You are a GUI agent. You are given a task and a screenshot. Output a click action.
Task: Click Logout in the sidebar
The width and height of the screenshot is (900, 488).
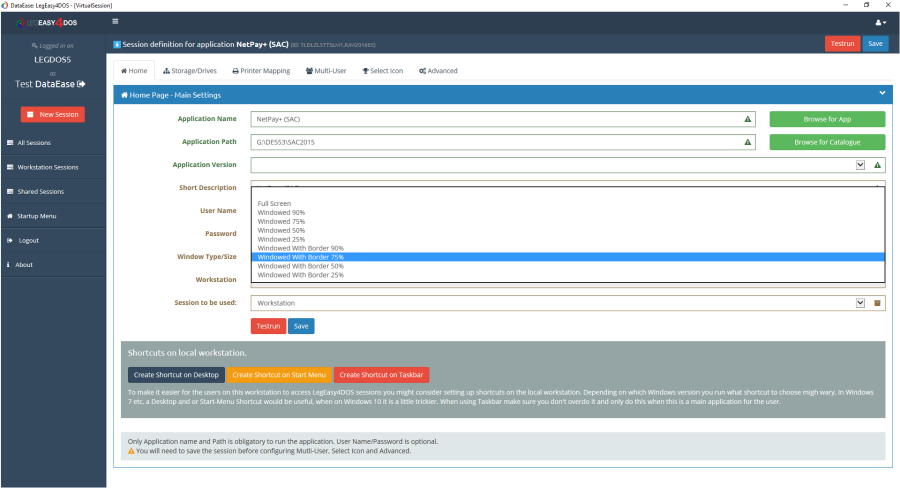tap(53, 241)
